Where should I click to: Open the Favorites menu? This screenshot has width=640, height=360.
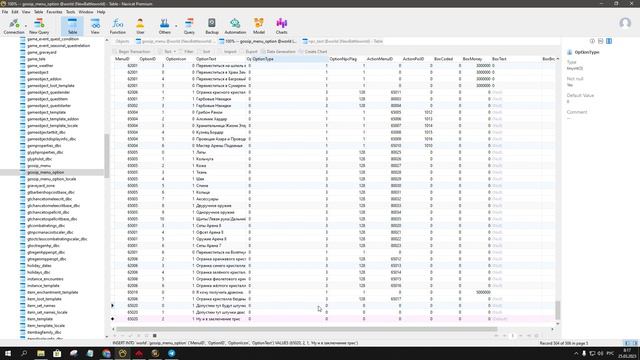click(x=54, y=12)
